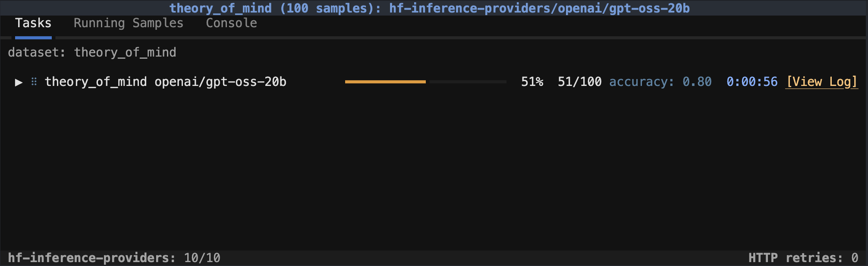Click the accuracy: 0.80 metric display
Image resolution: width=868 pixels, height=266 pixels.
(x=660, y=82)
